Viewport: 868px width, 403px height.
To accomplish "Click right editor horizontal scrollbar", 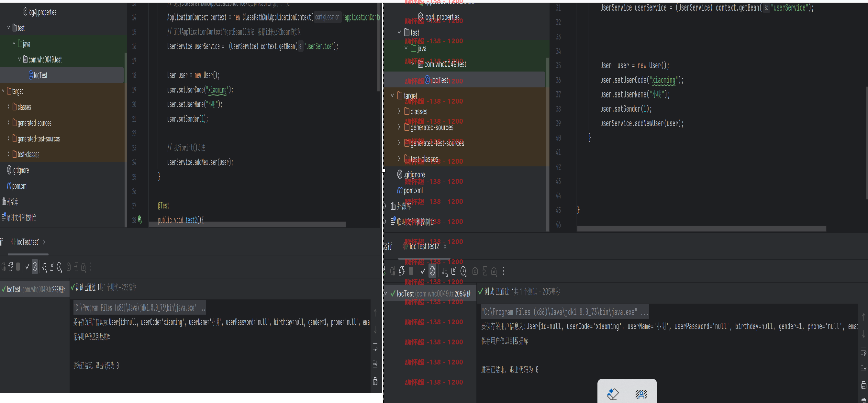I will coord(702,229).
